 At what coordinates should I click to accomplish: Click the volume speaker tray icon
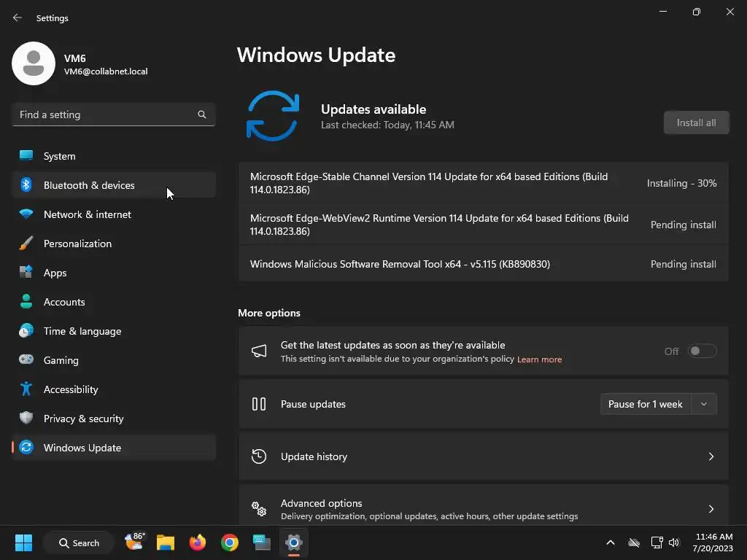[x=674, y=542]
